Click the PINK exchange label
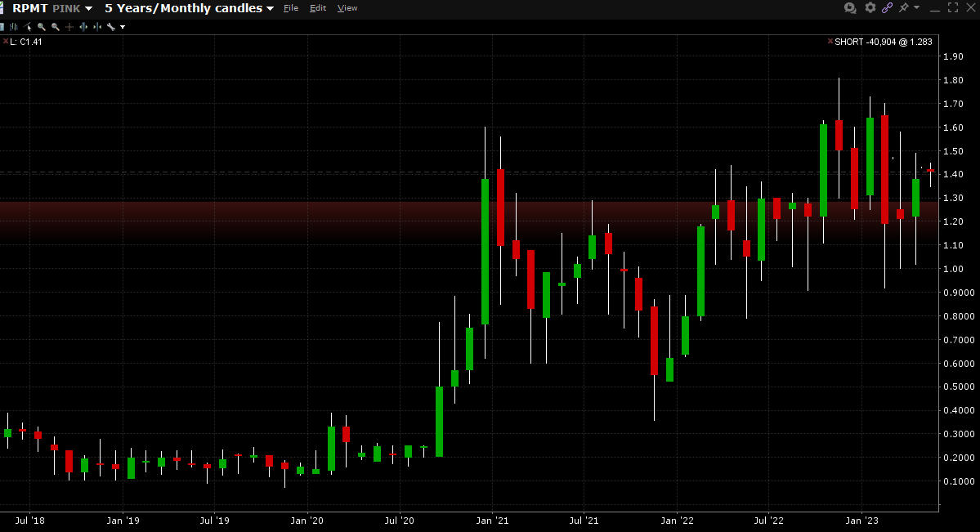 66,9
